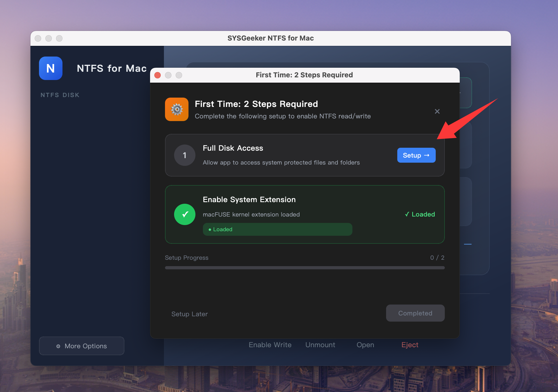Eject the NTFS disk
The height and width of the screenshot is (392, 558).
(x=410, y=345)
